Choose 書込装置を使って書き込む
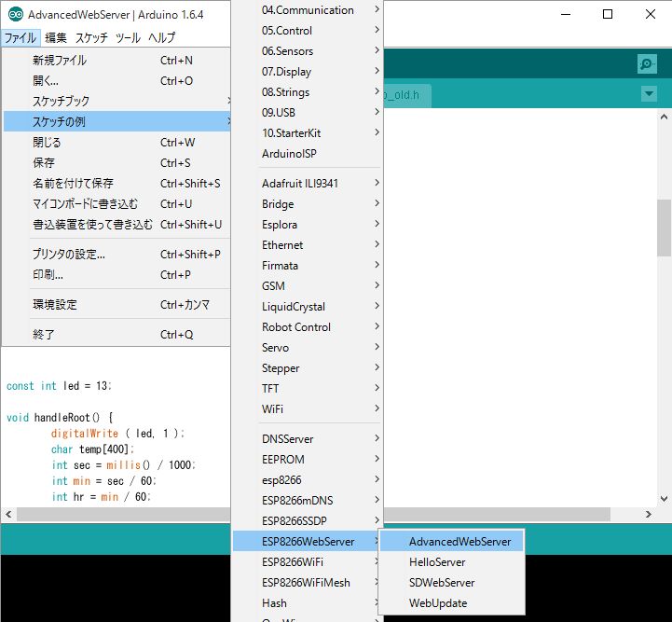 pyautogui.click(x=117, y=225)
